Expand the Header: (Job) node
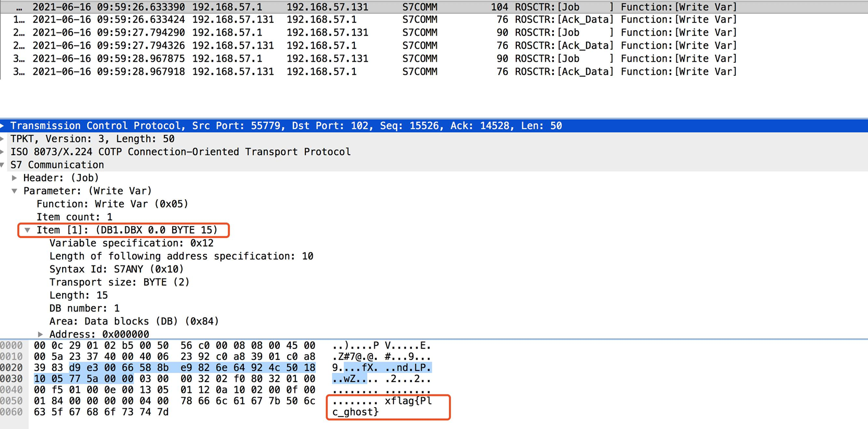 click(15, 178)
